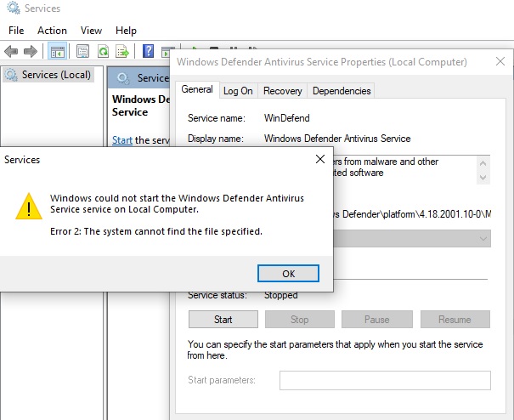Click the Forward arrow toolbar icon
The width and height of the screenshot is (514, 420).
(31, 52)
